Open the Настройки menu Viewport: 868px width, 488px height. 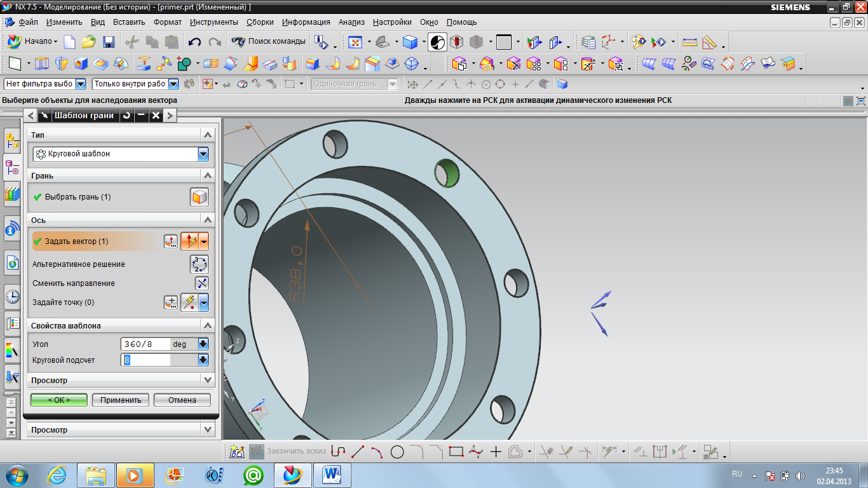point(392,22)
